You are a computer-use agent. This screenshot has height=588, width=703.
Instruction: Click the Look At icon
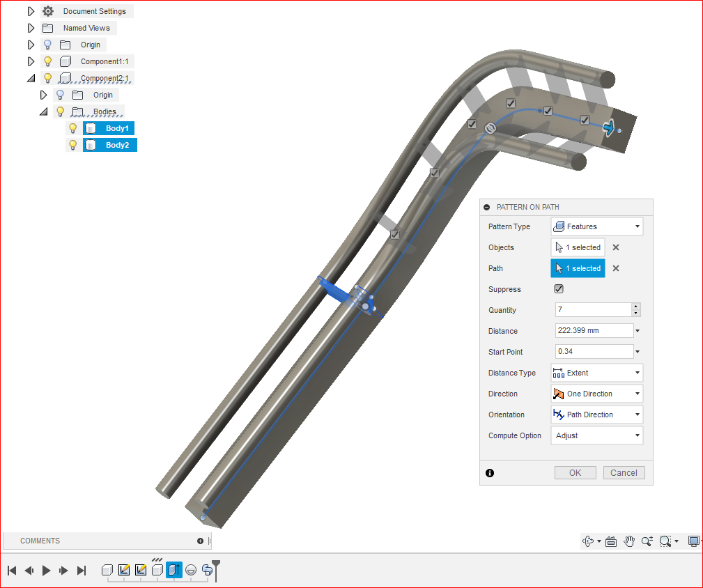[611, 541]
